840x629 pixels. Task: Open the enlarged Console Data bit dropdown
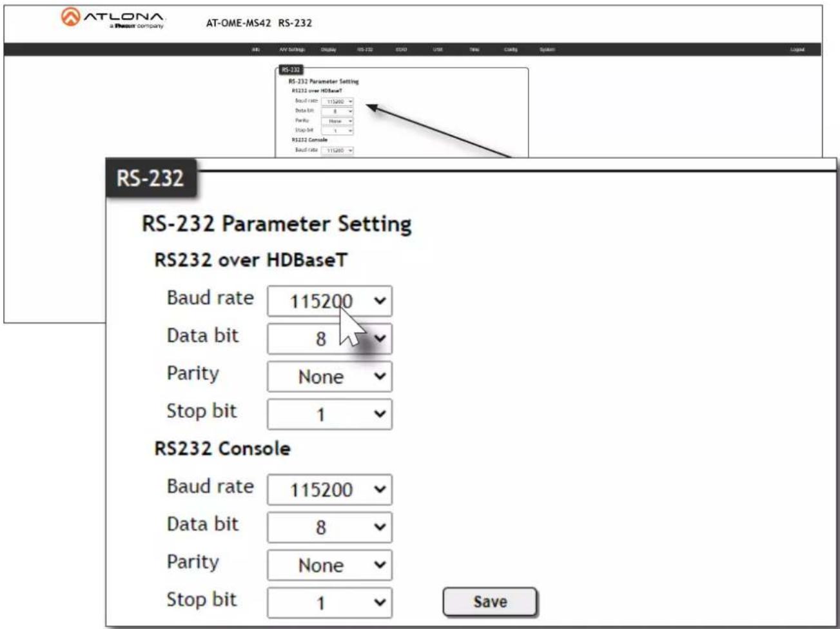329,527
